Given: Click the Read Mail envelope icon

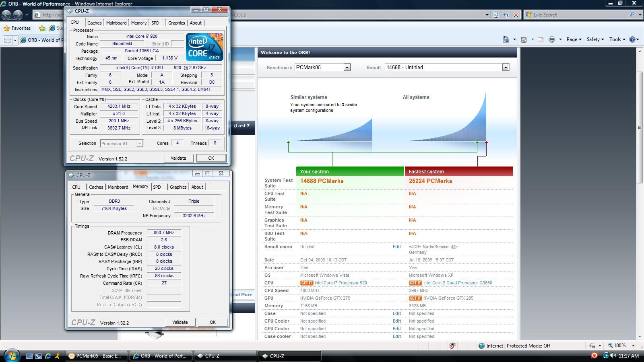Looking at the screenshot, I should [541, 39].
